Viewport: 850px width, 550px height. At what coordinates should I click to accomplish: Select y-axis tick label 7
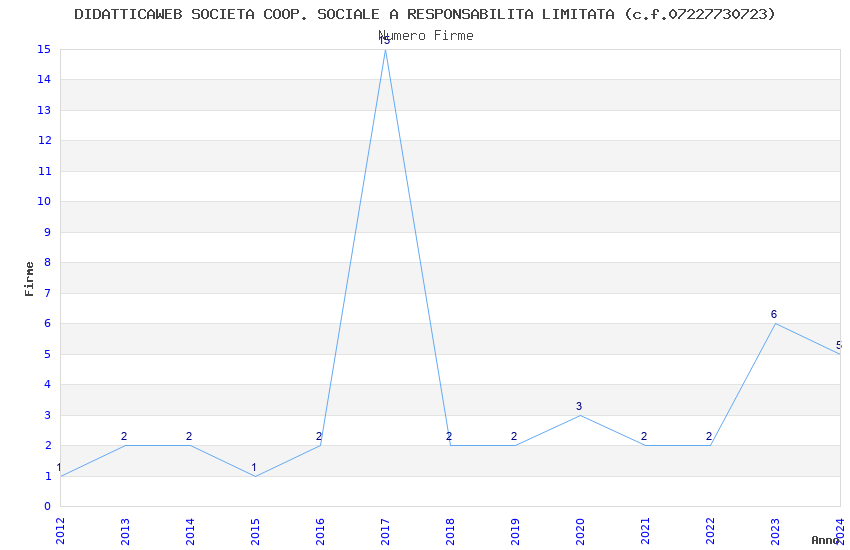[x=48, y=293]
